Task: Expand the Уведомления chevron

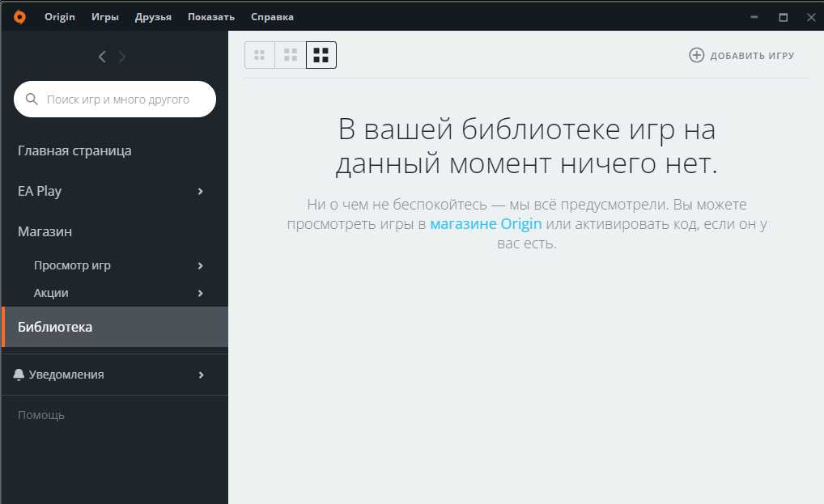Action: pyautogui.click(x=201, y=375)
